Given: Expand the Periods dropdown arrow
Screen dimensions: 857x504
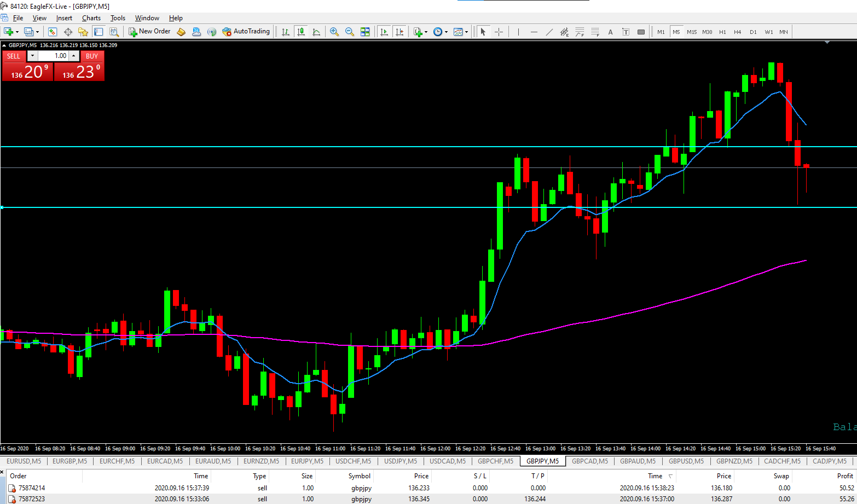Looking at the screenshot, I should tap(447, 32).
